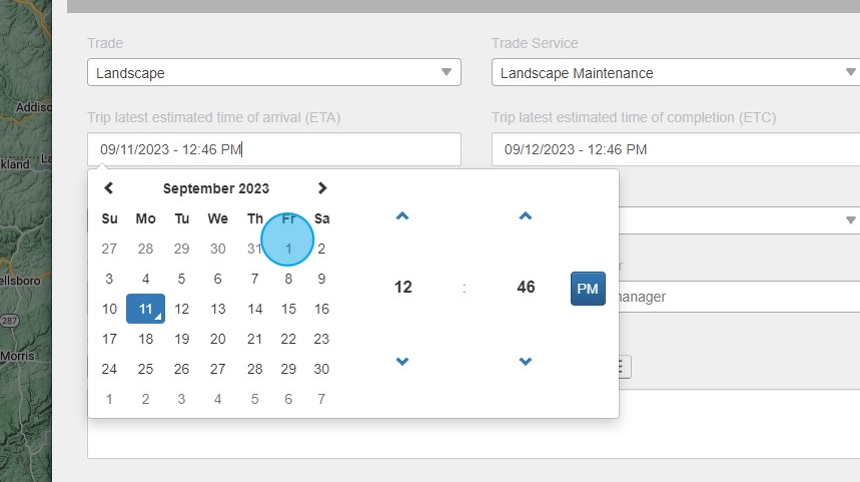Screen dimensions: 860x482
Task: Increment the hour with up arrow
Action: [402, 216]
